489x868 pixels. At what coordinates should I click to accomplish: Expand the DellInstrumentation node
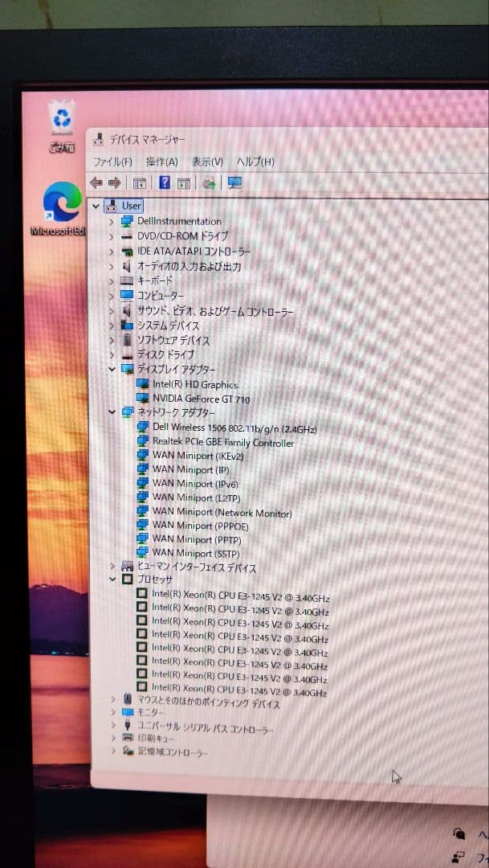[111, 222]
